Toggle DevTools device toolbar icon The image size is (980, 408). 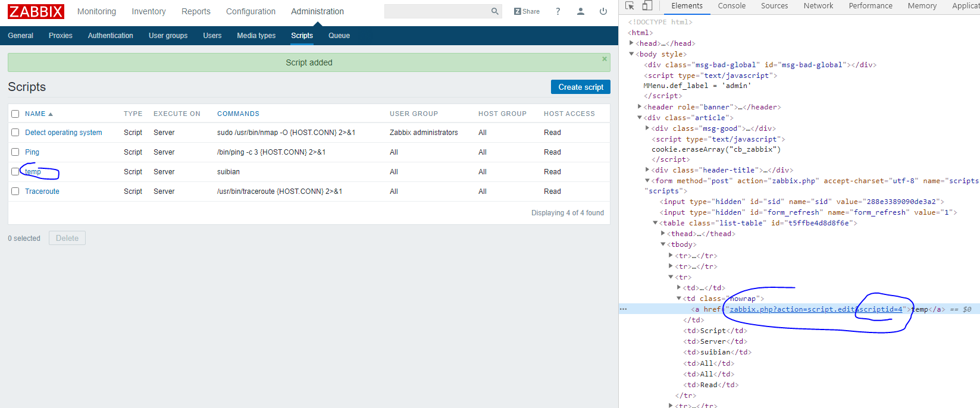[x=647, y=6]
